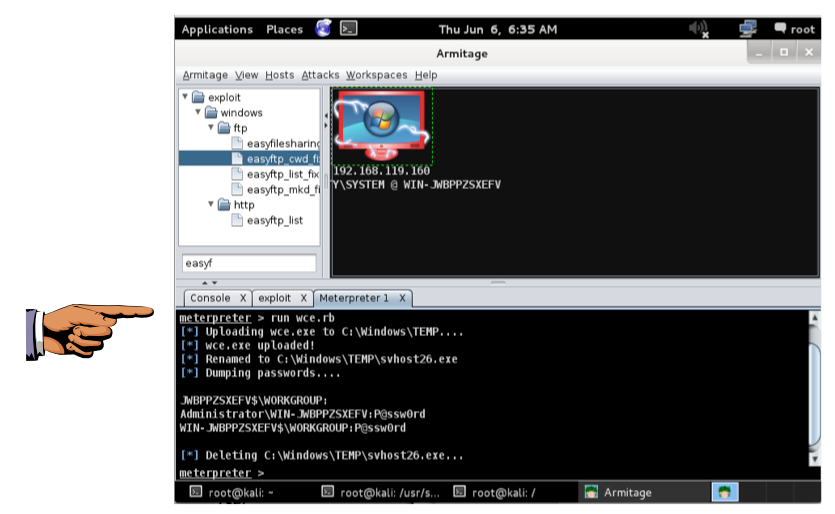Viewport: 835px width, 514px height.
Task: Click the right expand arrow beside module tree
Action: (326, 126)
